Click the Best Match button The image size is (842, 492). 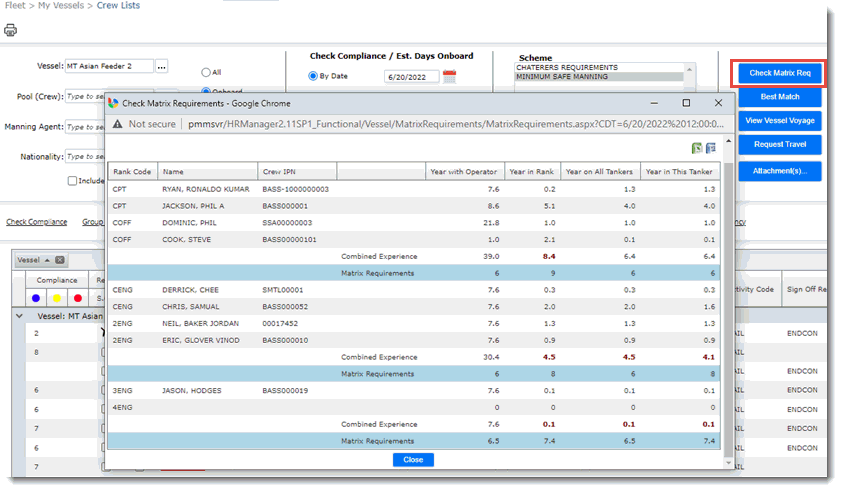(779, 97)
